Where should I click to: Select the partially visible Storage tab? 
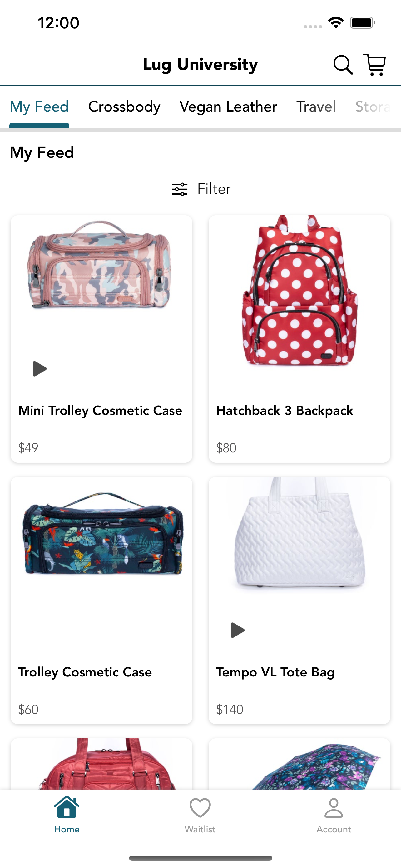click(x=374, y=107)
